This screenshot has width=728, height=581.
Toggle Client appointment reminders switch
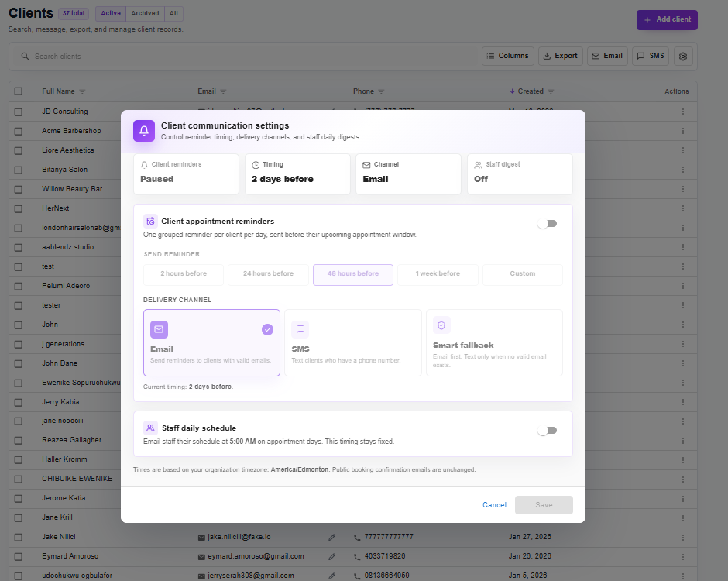547,223
